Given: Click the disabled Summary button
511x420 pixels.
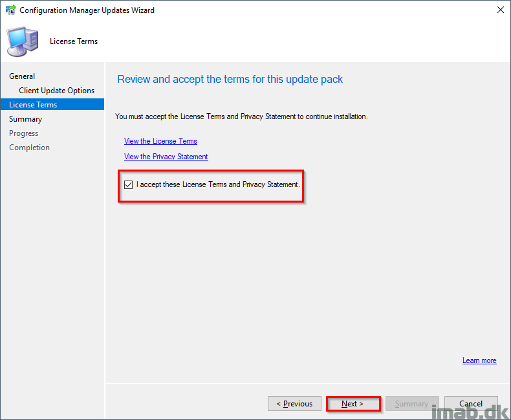Looking at the screenshot, I should click(412, 404).
